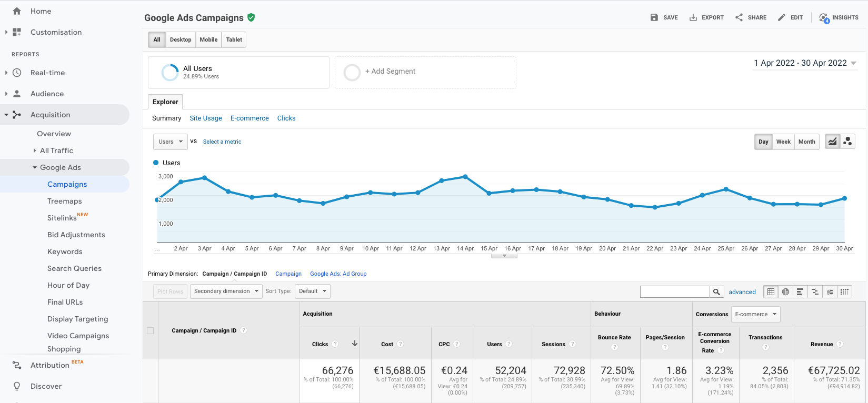
Task: Click the green verified shield icon
Action: click(x=251, y=17)
